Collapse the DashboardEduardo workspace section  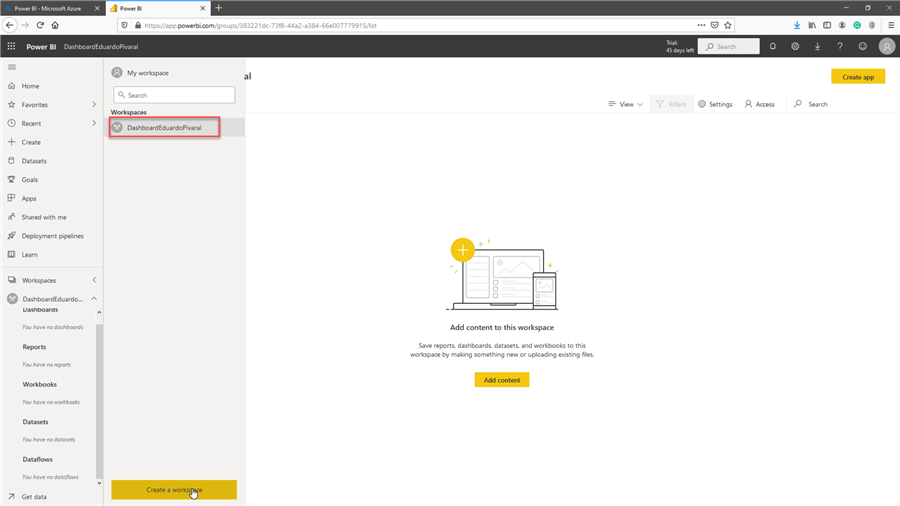pyautogui.click(x=94, y=299)
